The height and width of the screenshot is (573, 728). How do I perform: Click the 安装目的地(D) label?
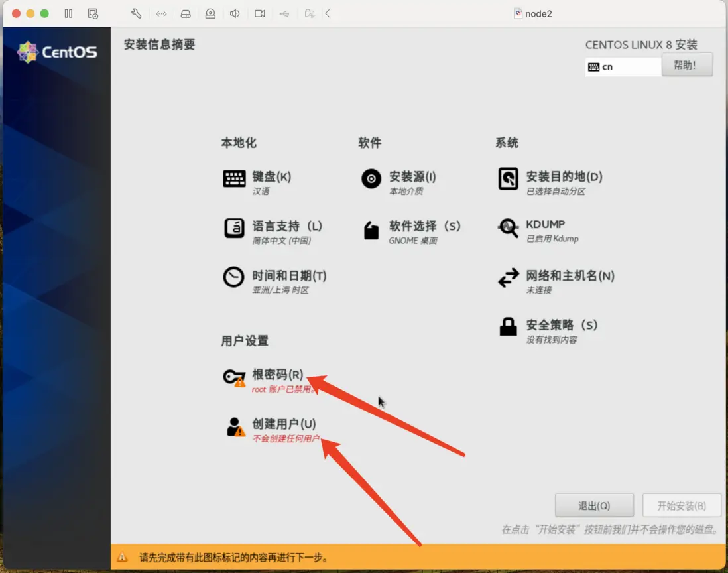[564, 176]
